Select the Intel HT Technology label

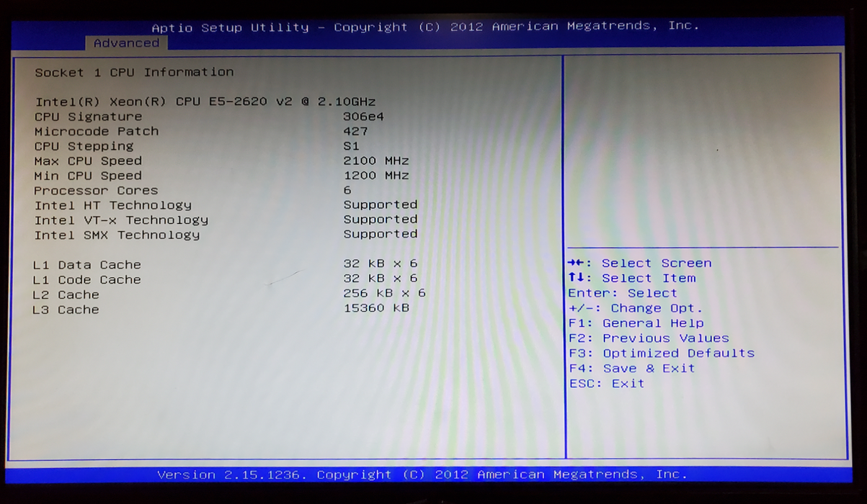click(x=112, y=205)
